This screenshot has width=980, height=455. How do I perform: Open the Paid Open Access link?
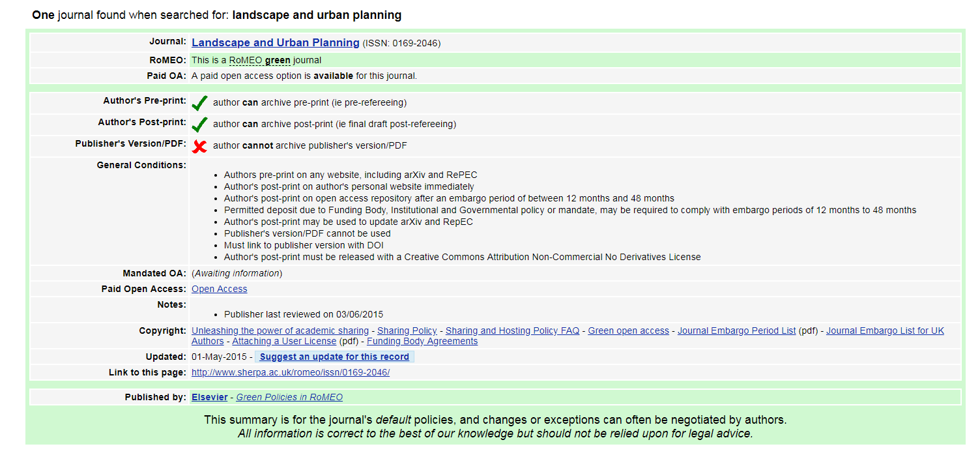[x=219, y=289]
